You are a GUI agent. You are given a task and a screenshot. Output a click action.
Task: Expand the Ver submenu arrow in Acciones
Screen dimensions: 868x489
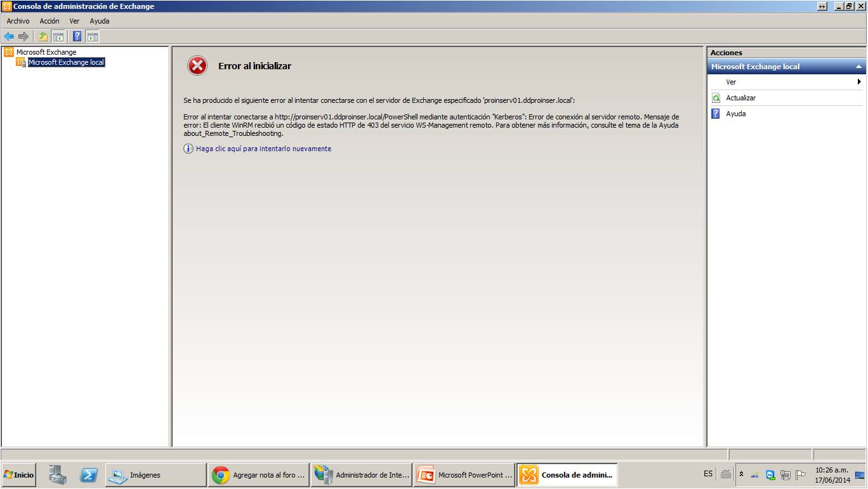tap(859, 82)
